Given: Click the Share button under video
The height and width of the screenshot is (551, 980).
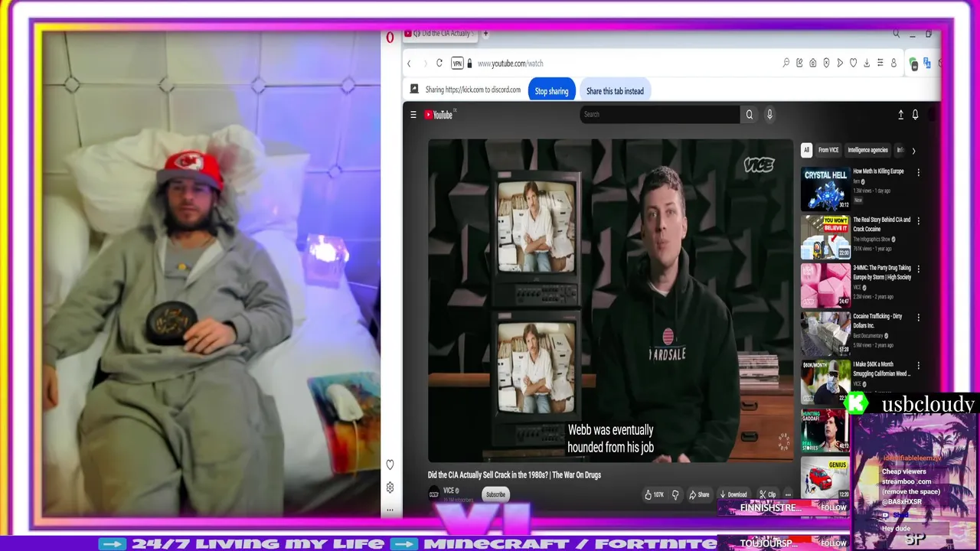Looking at the screenshot, I should [699, 494].
